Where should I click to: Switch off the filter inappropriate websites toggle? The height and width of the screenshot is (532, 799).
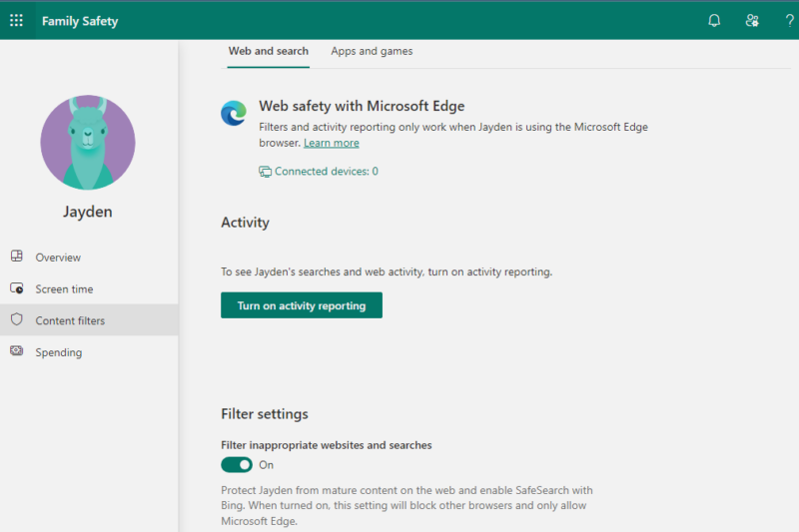pos(237,465)
